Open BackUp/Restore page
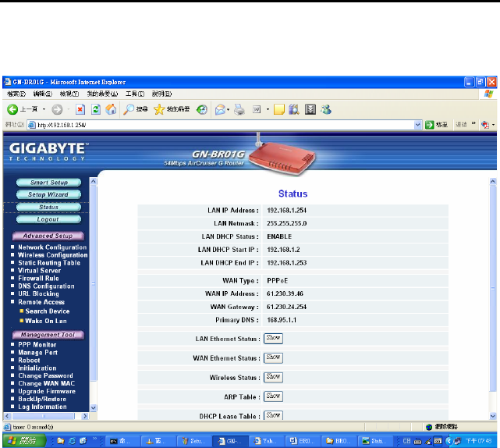Screen dimensions: 500x448 42,399
